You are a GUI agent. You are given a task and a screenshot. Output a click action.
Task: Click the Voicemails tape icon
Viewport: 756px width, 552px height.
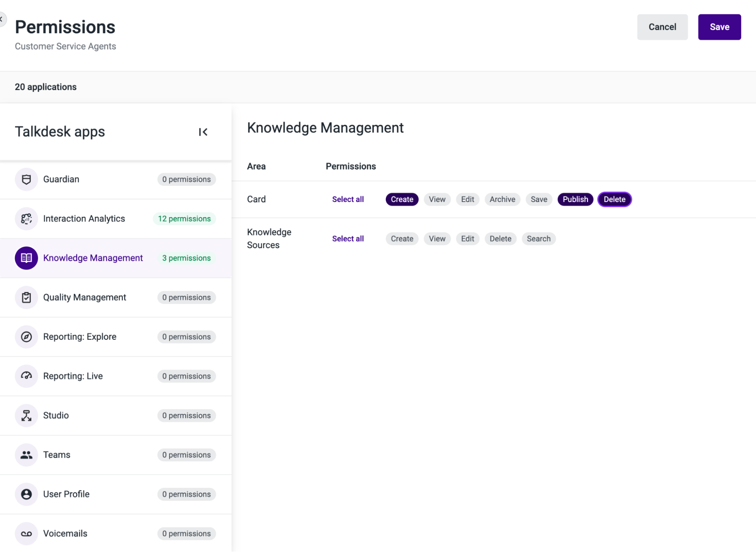click(x=26, y=533)
